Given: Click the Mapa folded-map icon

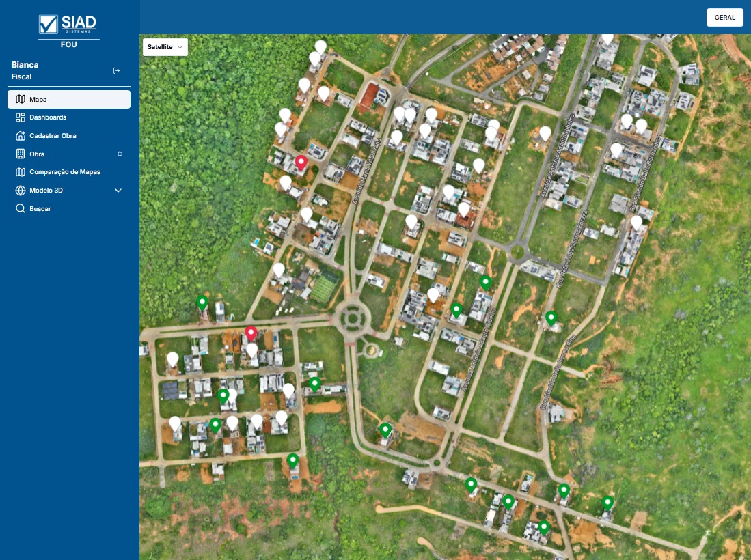Looking at the screenshot, I should 21,99.
